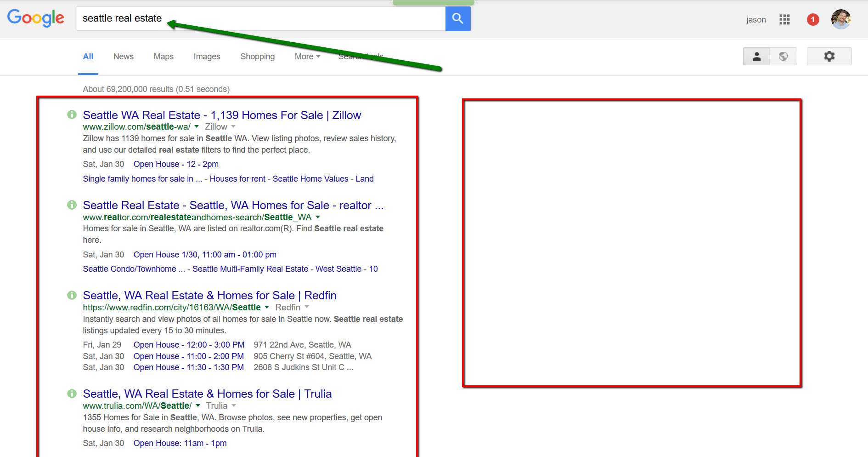Image resolution: width=868 pixels, height=457 pixels.
Task: Switch to the Maps tab
Action: (163, 57)
